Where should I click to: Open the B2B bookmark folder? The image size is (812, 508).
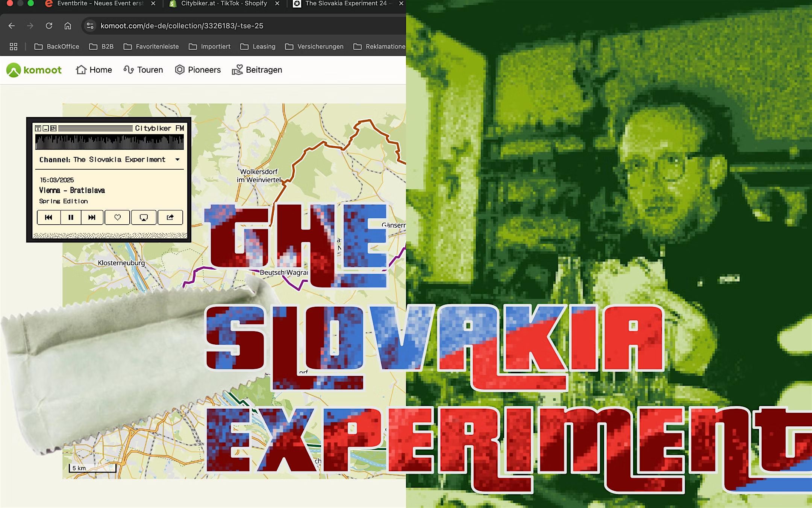(101, 46)
